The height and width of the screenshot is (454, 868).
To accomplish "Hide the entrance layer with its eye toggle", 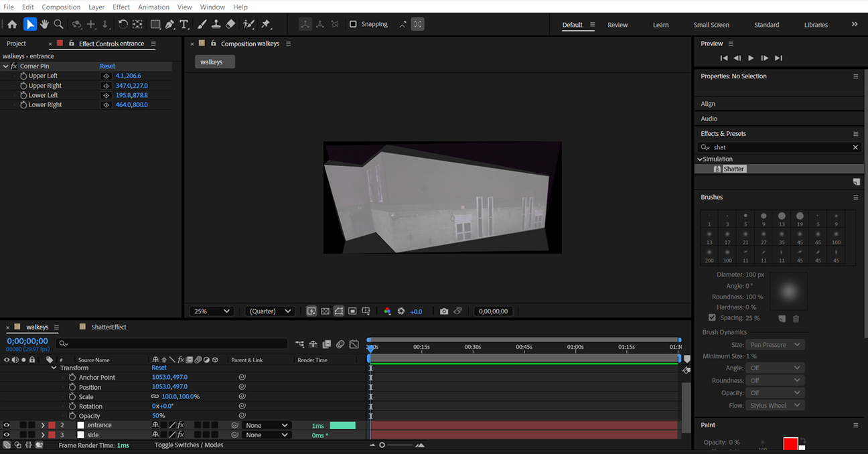I will click(x=6, y=425).
